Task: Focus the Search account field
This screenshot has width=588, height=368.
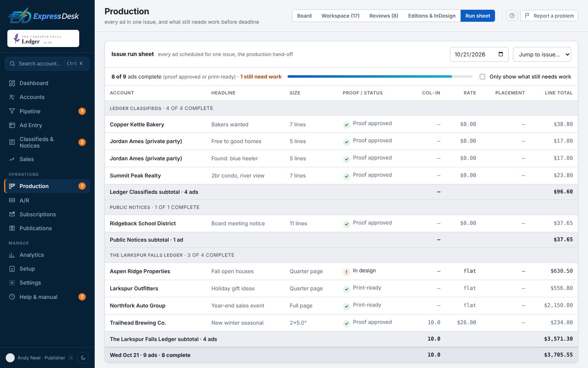Action: 47,63
